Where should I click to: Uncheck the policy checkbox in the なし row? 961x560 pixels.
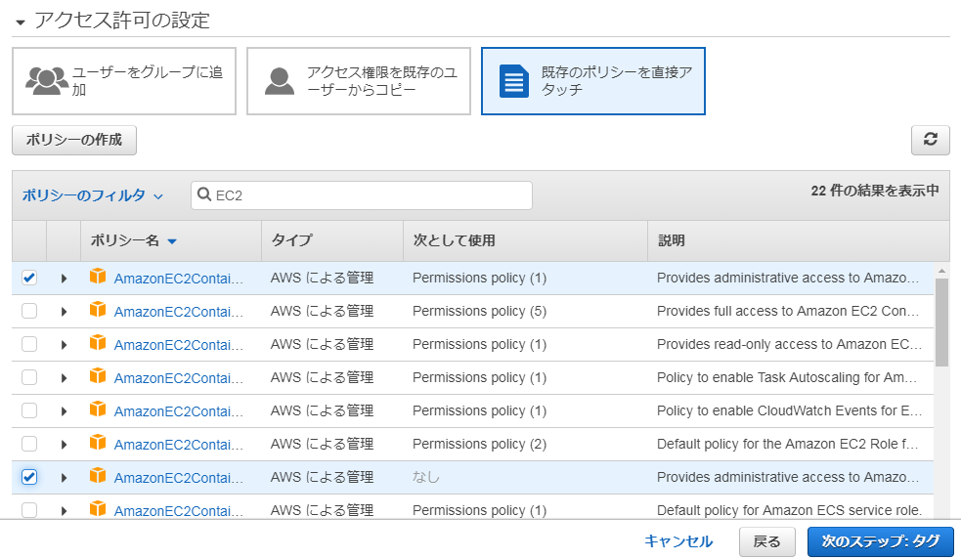pos(29,477)
